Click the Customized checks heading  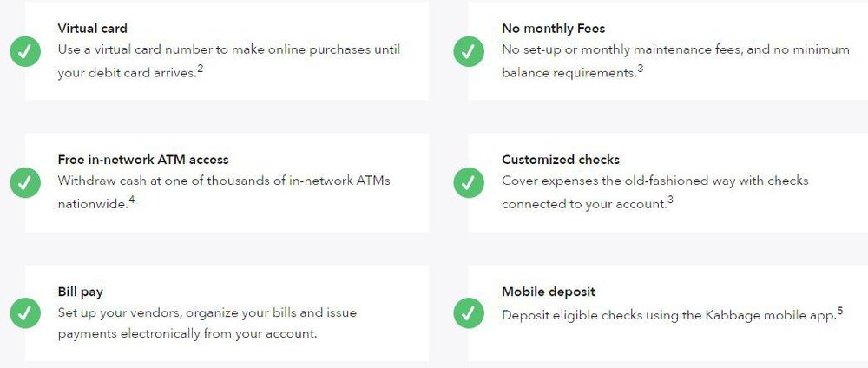click(560, 160)
